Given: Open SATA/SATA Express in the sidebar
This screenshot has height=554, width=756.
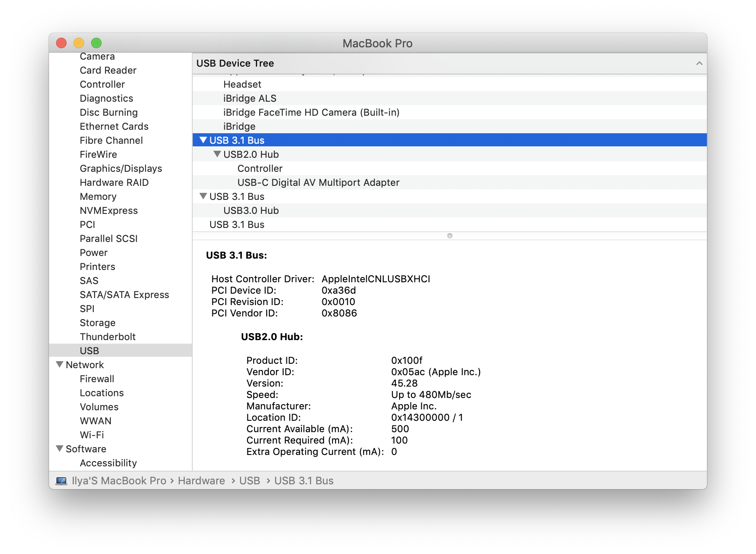Looking at the screenshot, I should (x=124, y=295).
